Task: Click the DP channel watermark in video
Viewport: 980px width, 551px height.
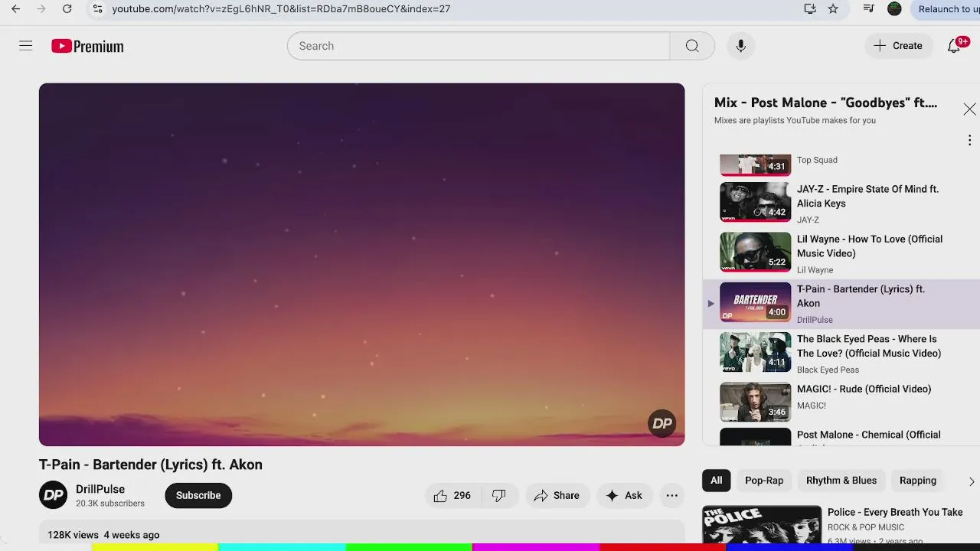Action: 662,423
